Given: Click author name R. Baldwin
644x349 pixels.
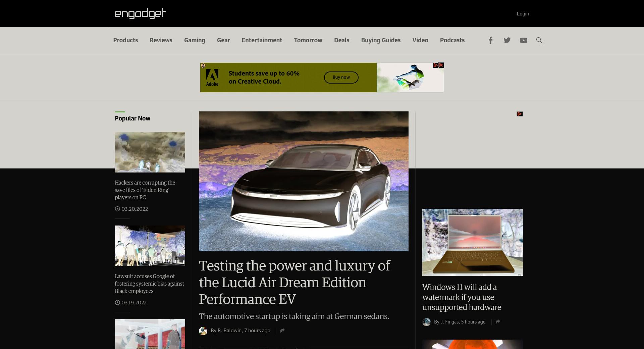Looking at the screenshot, I should tap(230, 331).
